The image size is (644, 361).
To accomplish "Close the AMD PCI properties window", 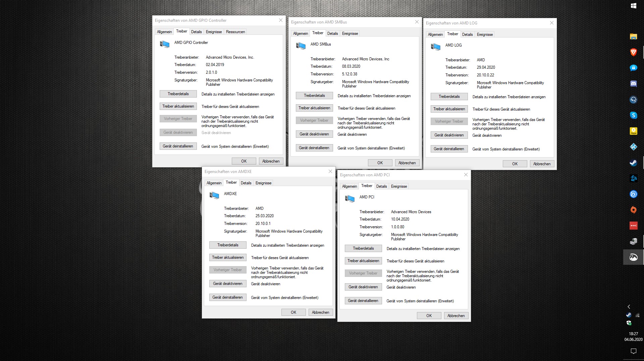I will coord(466,175).
